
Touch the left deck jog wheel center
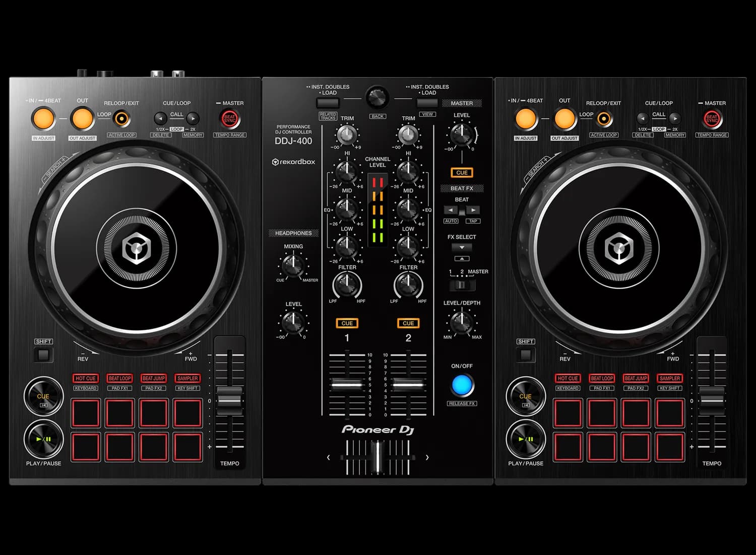tap(137, 249)
